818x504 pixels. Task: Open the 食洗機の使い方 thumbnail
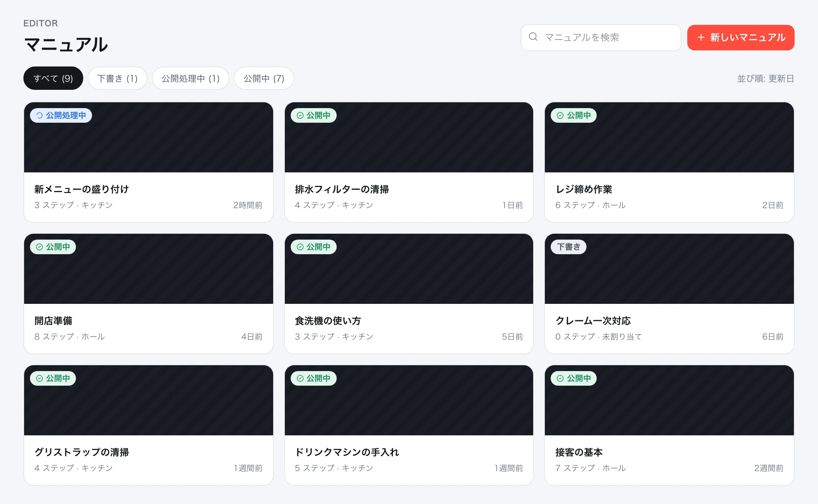click(409, 269)
